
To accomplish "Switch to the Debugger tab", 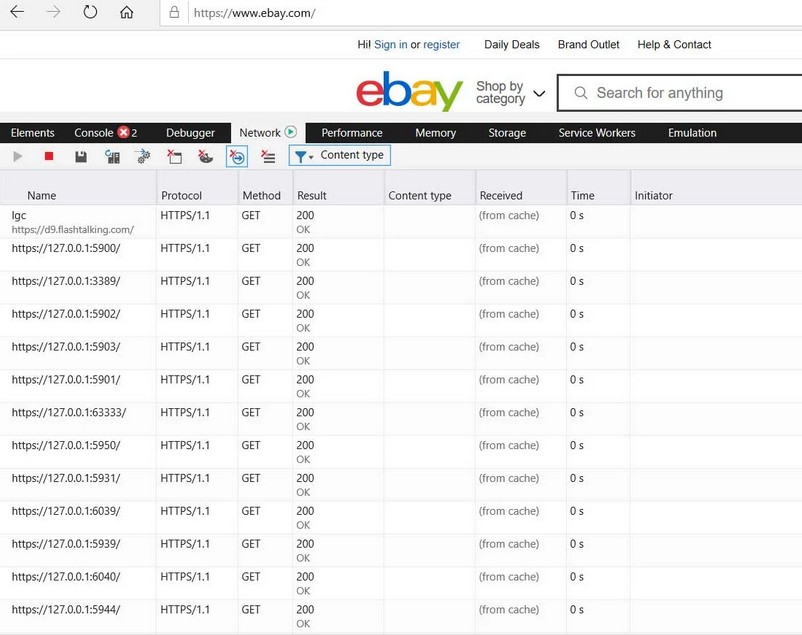I will (x=190, y=133).
